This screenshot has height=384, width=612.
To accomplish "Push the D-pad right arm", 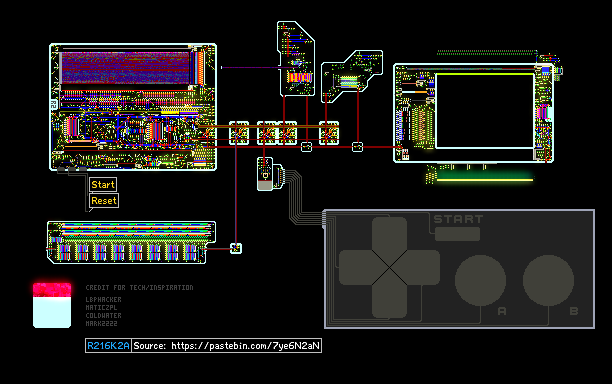I will coord(422,268).
